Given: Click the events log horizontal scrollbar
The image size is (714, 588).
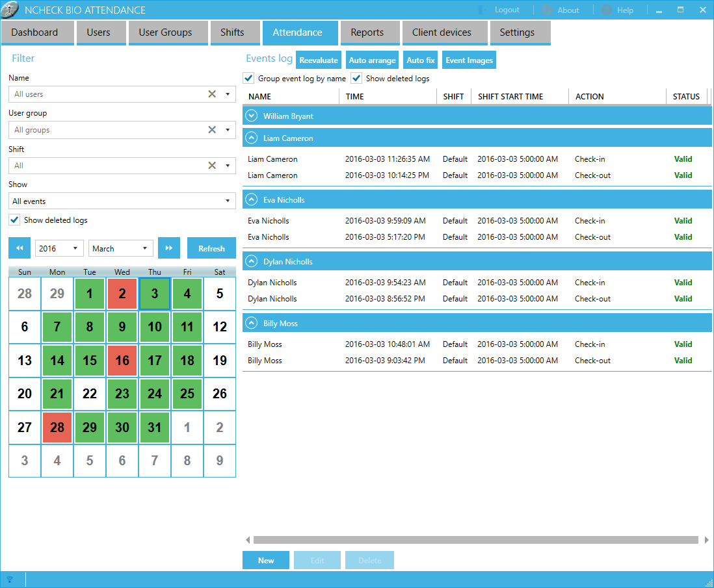Looking at the screenshot, I should click(475, 540).
